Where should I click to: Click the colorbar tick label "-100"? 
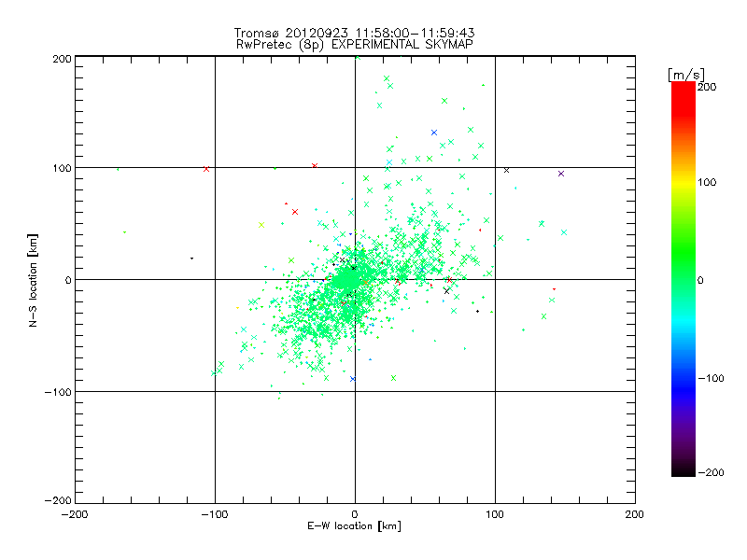point(711,378)
